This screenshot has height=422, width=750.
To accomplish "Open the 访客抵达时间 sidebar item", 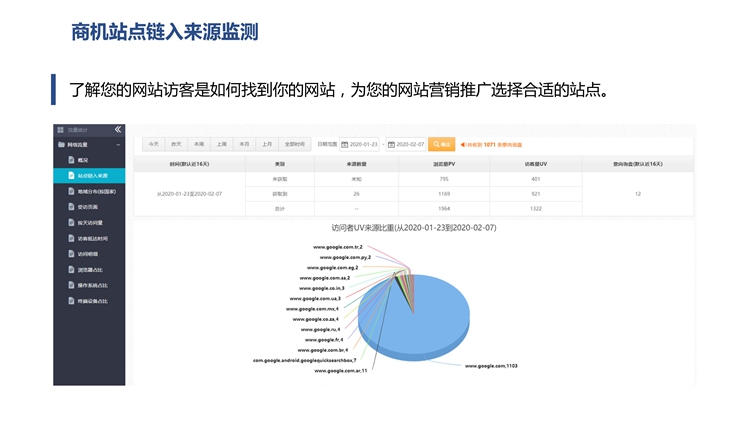I will (x=92, y=238).
